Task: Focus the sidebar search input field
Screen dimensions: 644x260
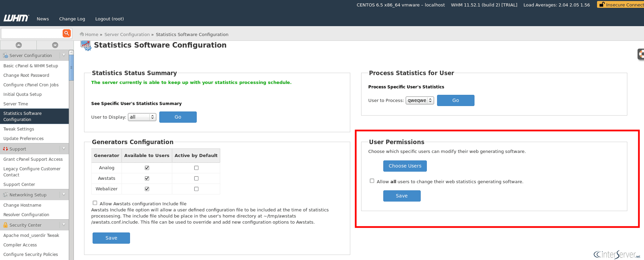Action: [x=32, y=33]
